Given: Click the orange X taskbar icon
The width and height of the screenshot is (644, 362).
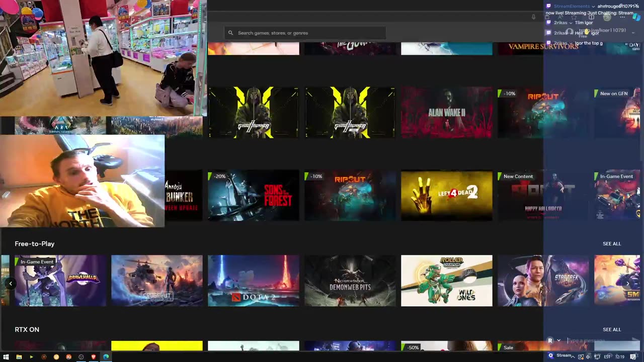Looking at the screenshot, I should (x=69, y=357).
